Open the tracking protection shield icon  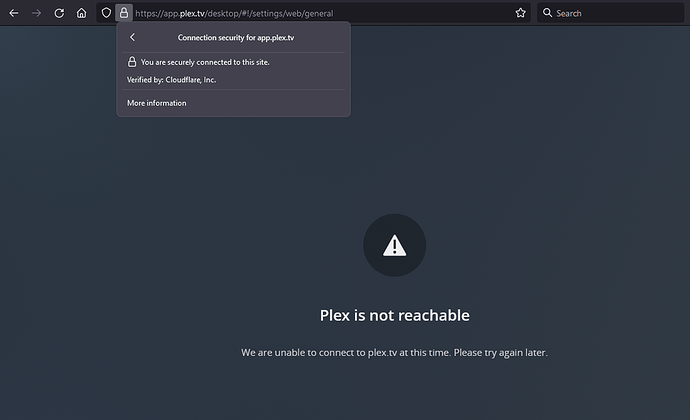point(106,13)
